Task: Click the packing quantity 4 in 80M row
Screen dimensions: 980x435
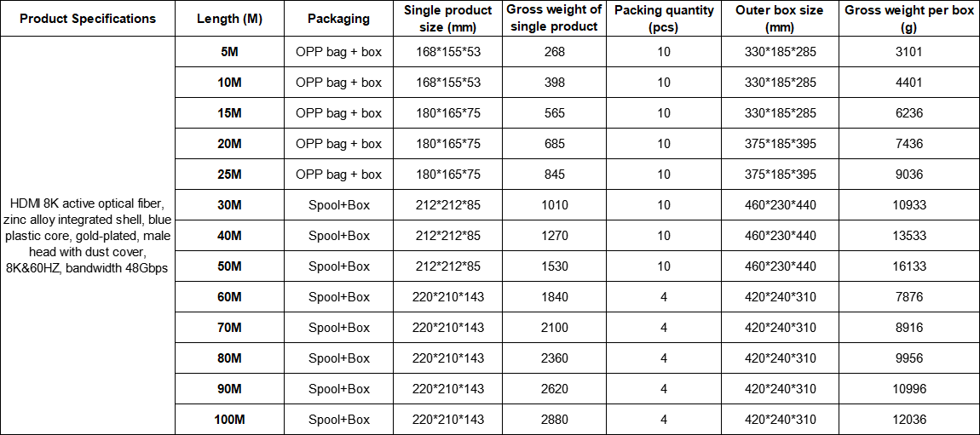Action: coord(664,358)
